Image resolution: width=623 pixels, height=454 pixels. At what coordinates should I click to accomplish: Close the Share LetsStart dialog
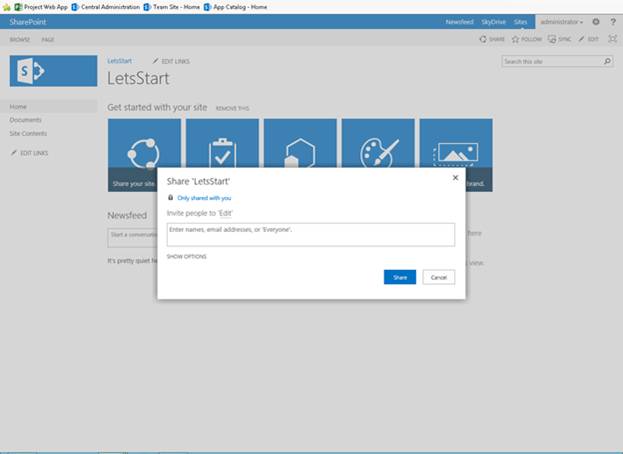click(455, 178)
